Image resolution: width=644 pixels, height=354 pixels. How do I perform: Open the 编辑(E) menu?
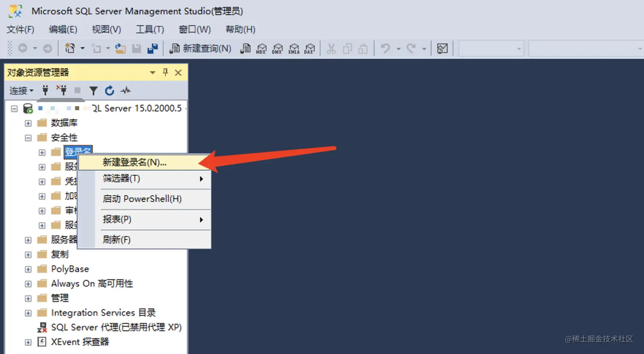pyautogui.click(x=63, y=29)
